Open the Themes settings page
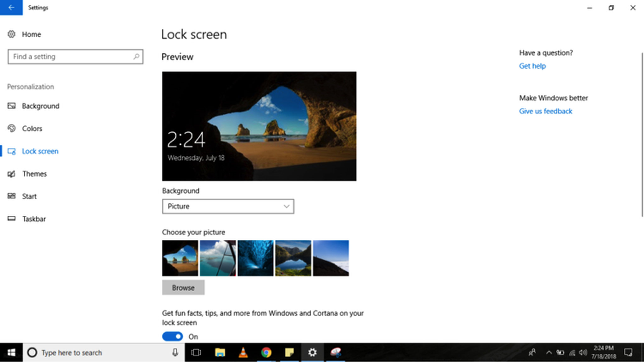Viewport: 644px width, 362px height. pyautogui.click(x=34, y=173)
